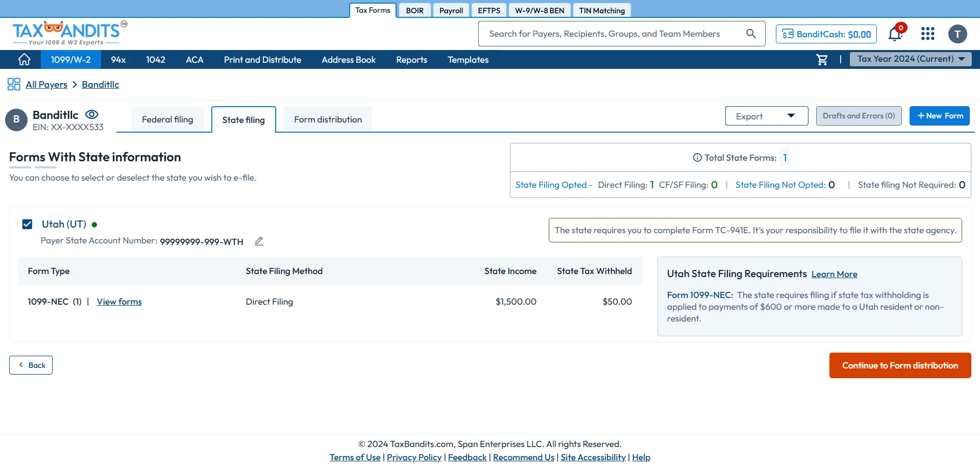The height and width of the screenshot is (469, 980).
Task: Open Terms of Use footer link
Action: click(355, 457)
